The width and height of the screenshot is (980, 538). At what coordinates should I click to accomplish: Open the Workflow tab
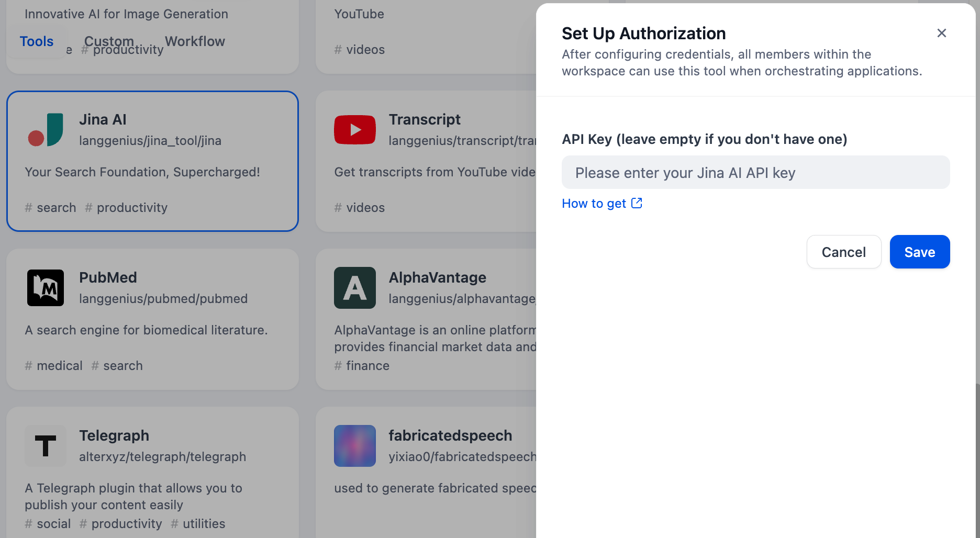(195, 41)
